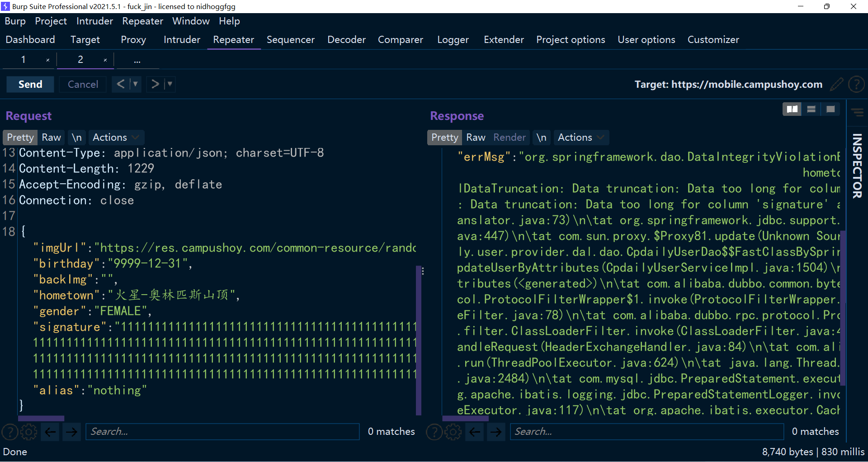The image size is (868, 462).
Task: Switch to combined tabbed layout view
Action: point(830,109)
